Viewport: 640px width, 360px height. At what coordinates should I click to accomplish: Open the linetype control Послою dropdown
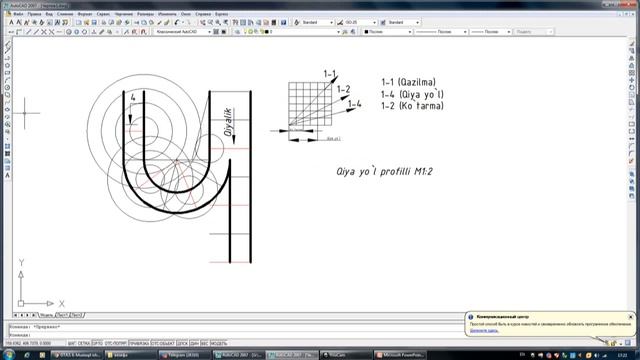pyautogui.click(x=465, y=31)
